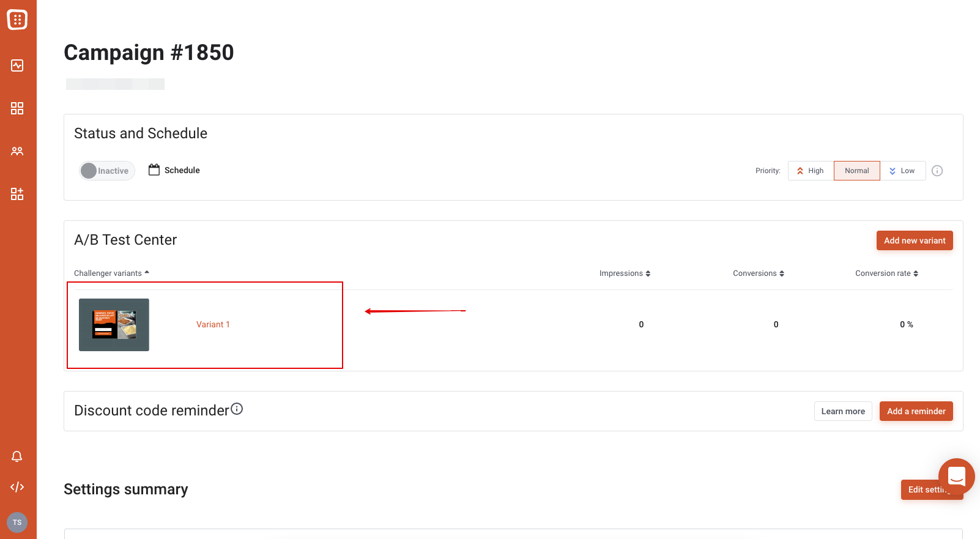
Task: Open the Variant 1 link
Action: click(213, 324)
